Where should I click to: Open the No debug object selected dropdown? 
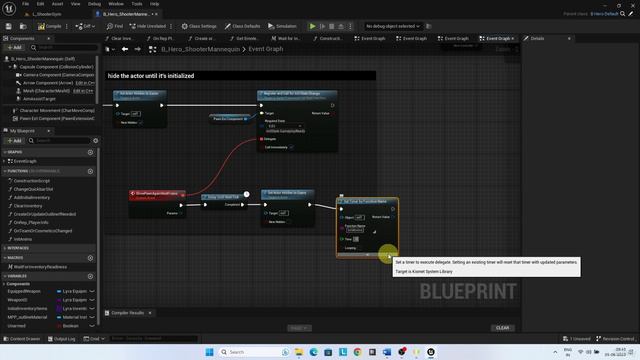tap(393, 26)
